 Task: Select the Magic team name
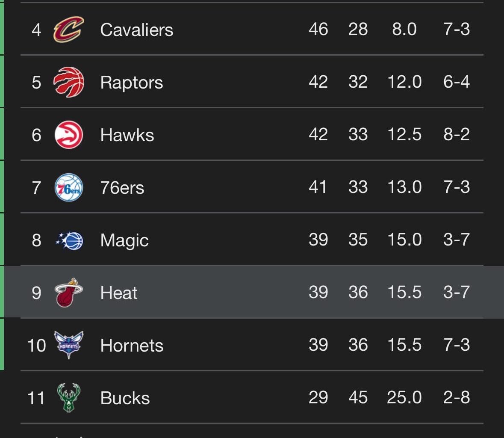124,240
